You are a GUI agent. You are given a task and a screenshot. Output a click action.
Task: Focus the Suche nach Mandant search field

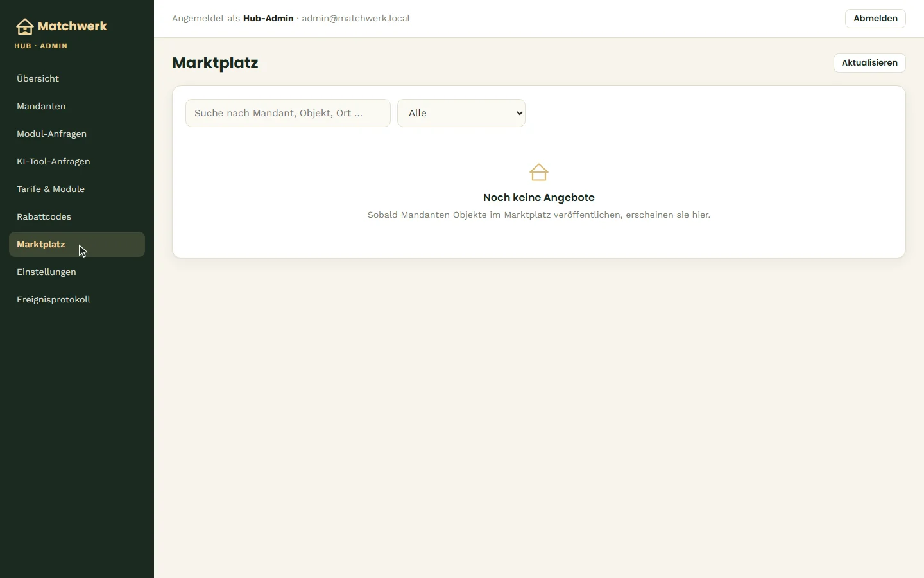(288, 113)
